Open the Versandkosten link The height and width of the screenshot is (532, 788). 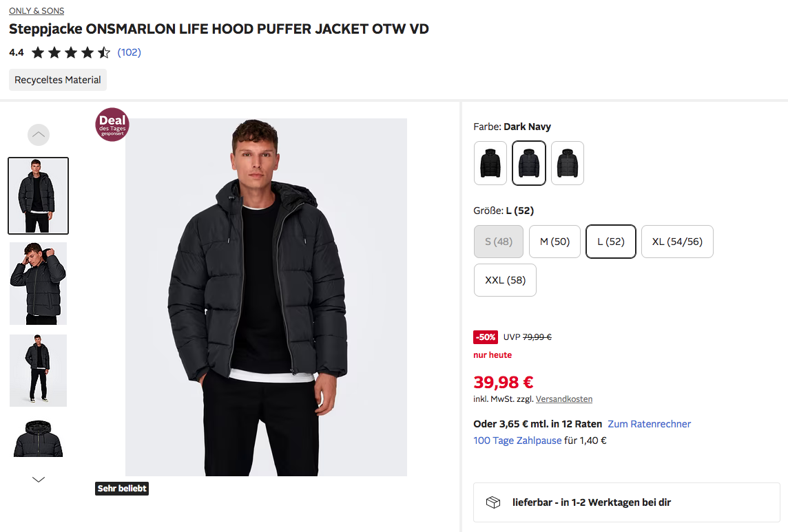coord(564,399)
